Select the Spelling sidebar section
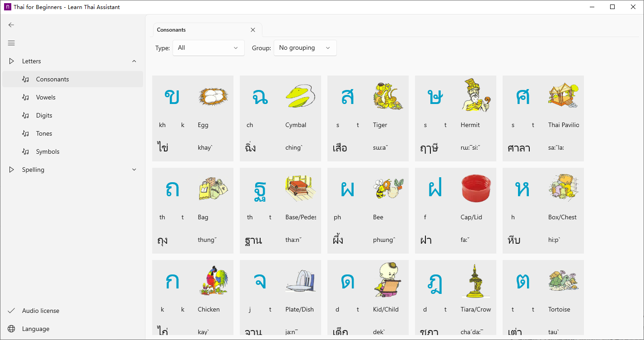Image resolution: width=644 pixels, height=340 pixels. 73,170
